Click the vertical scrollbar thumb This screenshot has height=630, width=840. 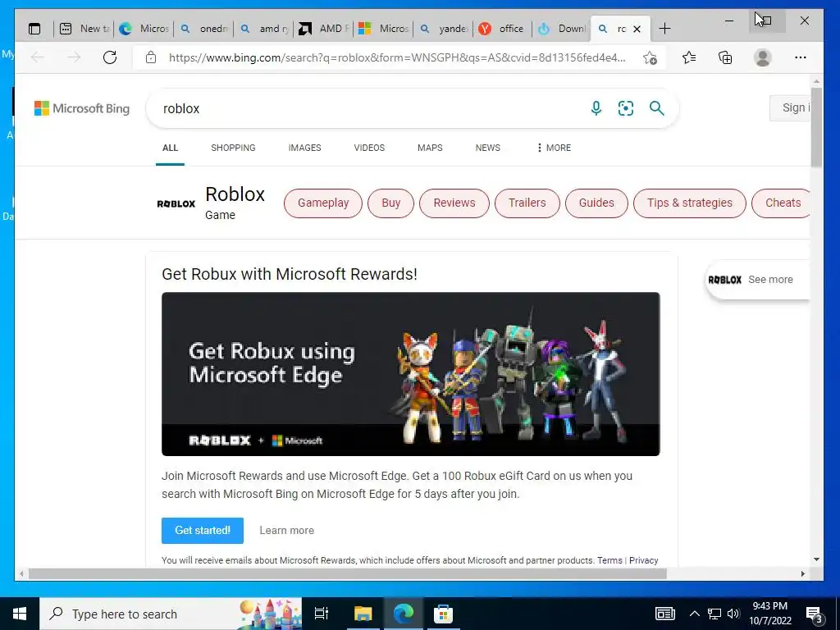click(816, 127)
